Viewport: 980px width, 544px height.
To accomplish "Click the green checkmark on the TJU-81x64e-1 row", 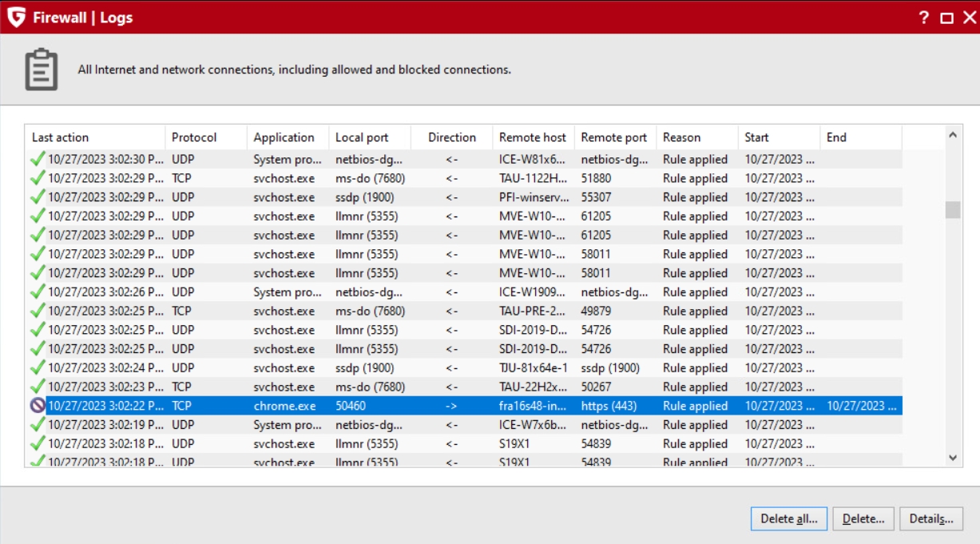I will (38, 367).
